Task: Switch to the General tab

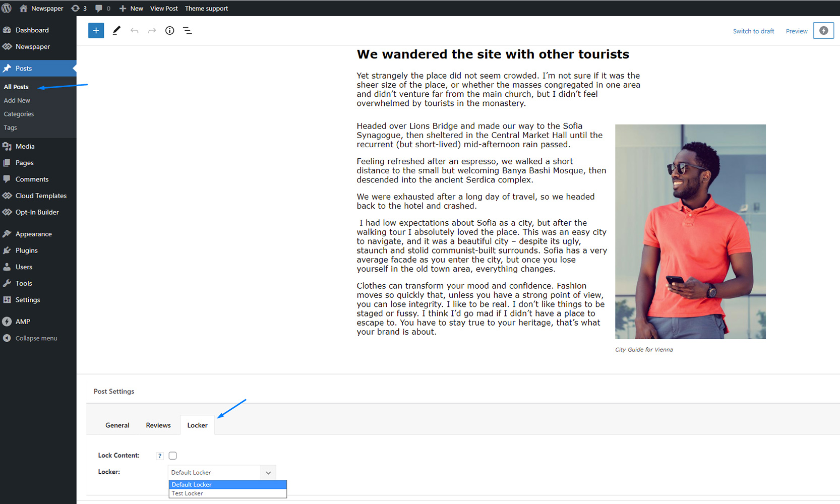Action: tap(117, 425)
